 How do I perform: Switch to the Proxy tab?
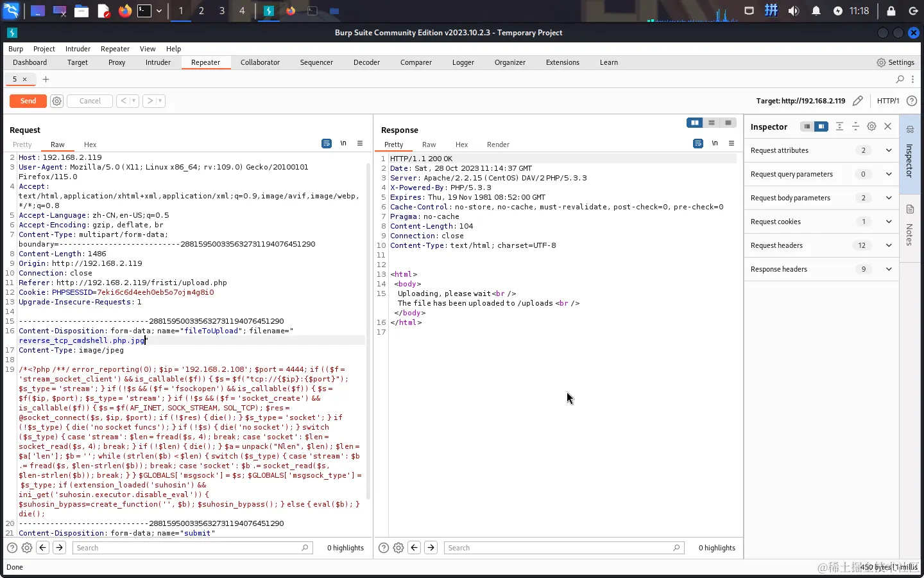tap(117, 62)
